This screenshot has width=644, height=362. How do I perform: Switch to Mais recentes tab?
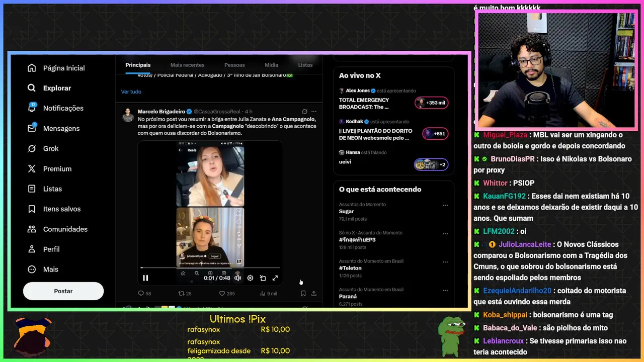187,65
